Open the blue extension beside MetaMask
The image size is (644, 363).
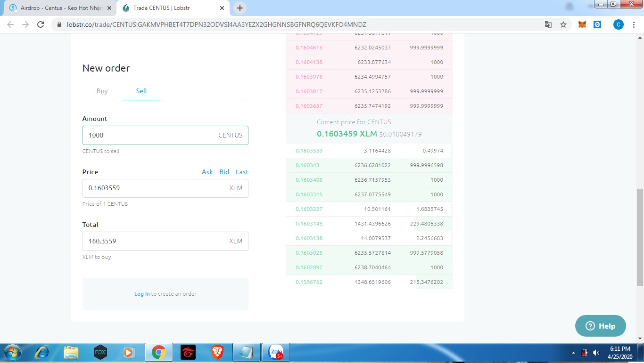(597, 24)
